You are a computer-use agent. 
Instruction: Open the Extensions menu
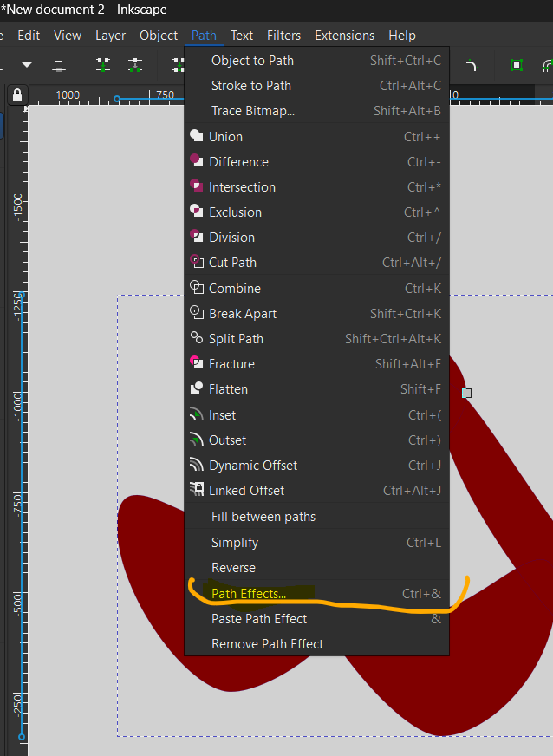tap(345, 36)
